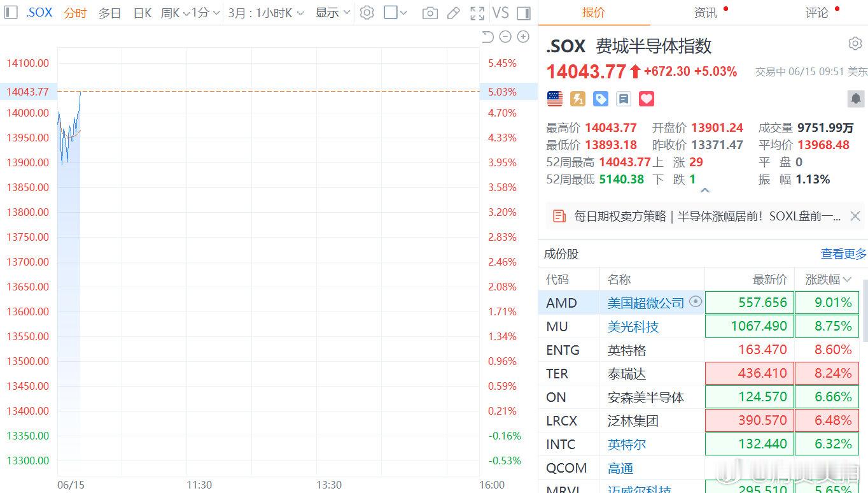Switch to 分时 intraday view
The width and height of the screenshot is (868, 493).
(x=75, y=13)
